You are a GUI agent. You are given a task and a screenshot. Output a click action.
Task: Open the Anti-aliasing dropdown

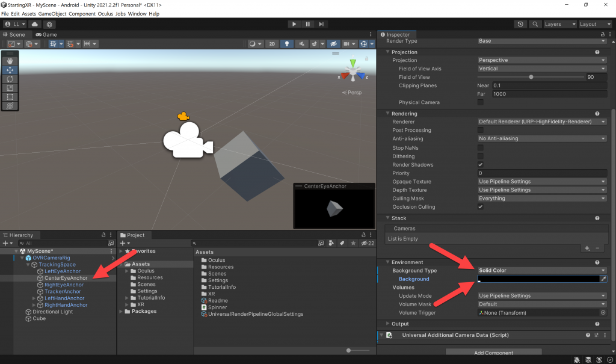coord(542,138)
